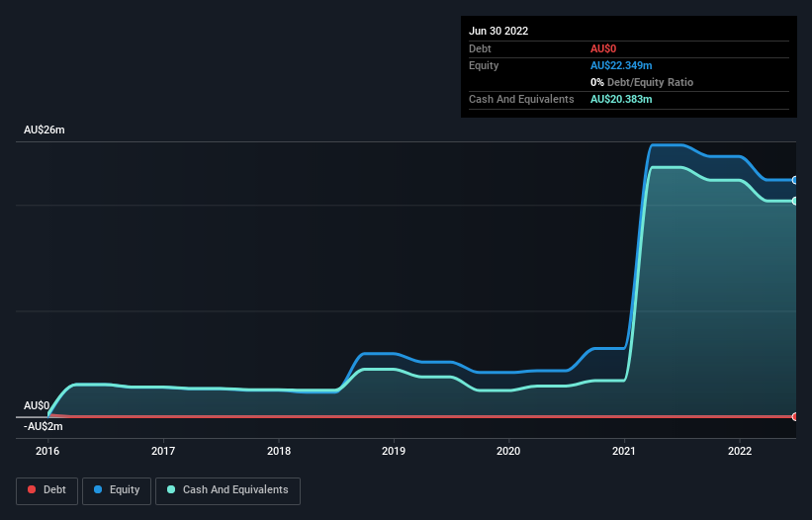Click the AU$0 y-axis label
The image size is (812, 520).
(x=37, y=405)
